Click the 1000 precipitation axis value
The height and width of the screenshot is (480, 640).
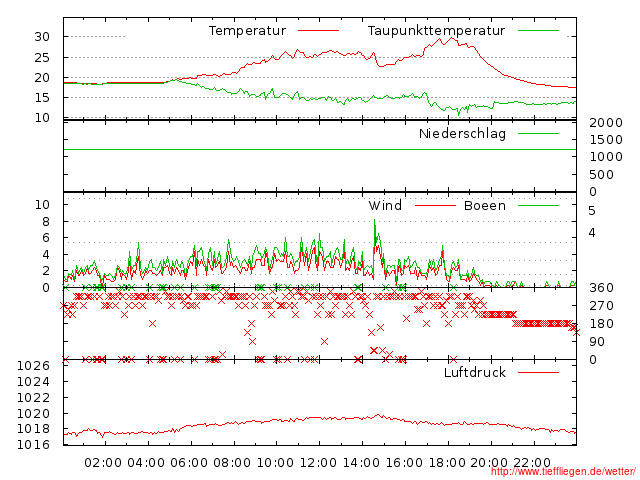coord(606,157)
